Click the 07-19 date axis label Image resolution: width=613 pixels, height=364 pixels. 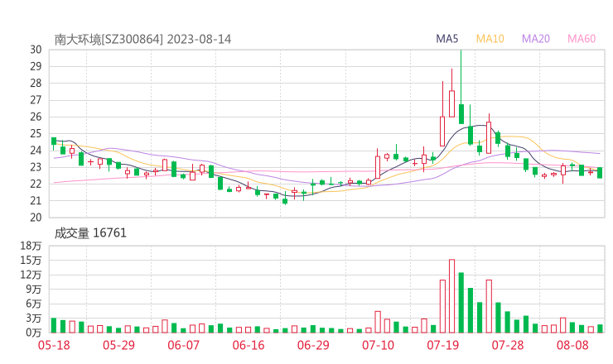click(x=442, y=345)
